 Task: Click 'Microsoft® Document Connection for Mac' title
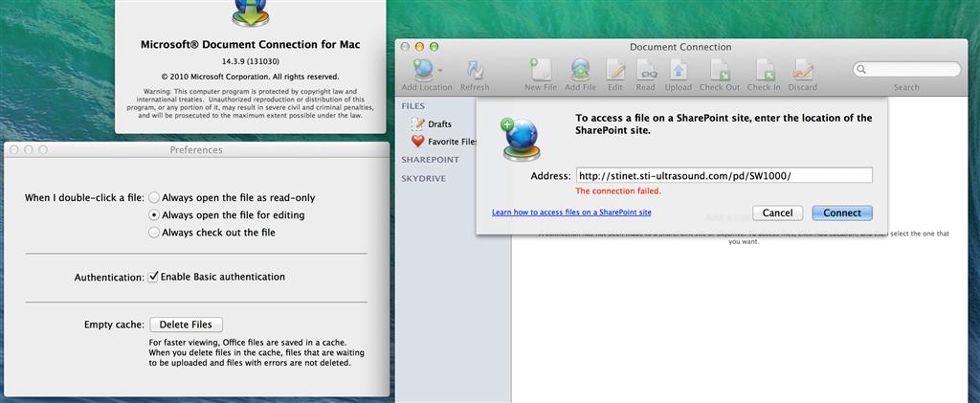250,45
